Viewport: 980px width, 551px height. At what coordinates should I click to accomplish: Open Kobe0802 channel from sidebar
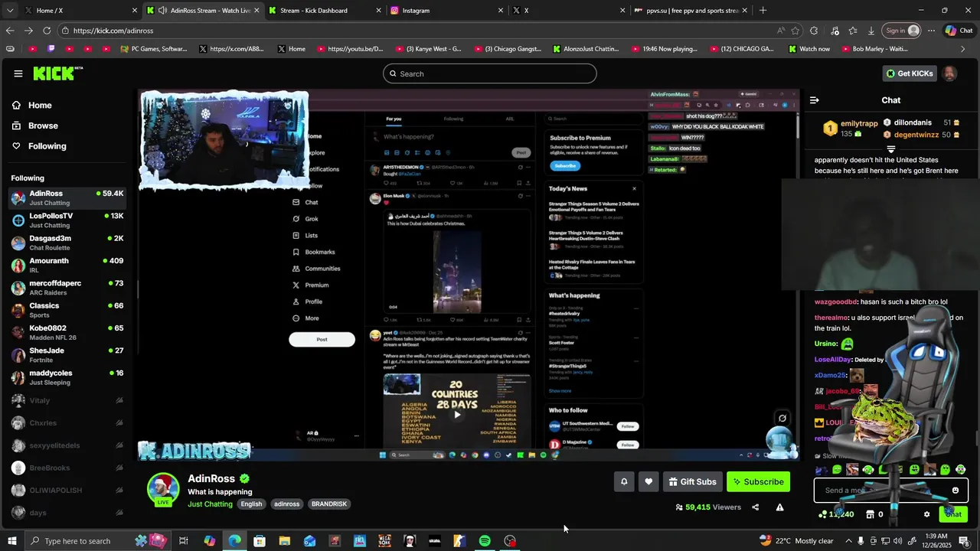(x=67, y=332)
